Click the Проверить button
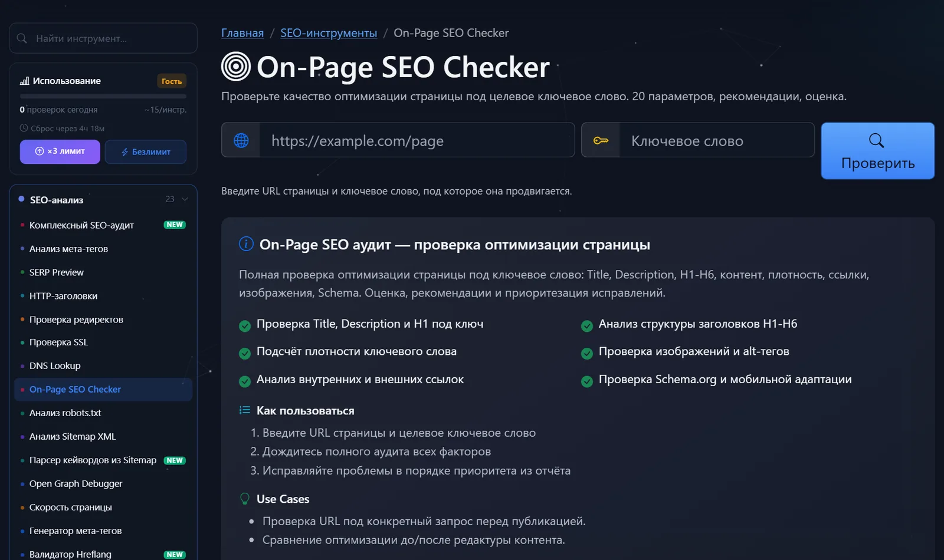The width and height of the screenshot is (944, 560). coord(878,151)
